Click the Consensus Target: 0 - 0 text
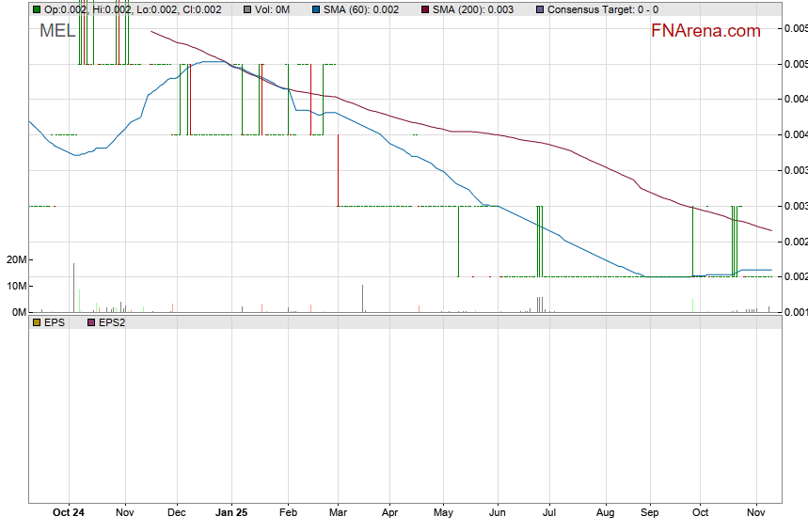Viewport: 808px width, 532px height. point(603,9)
